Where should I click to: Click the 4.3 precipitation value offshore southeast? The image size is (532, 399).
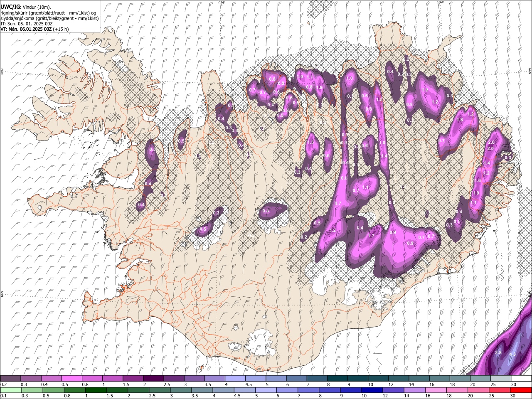[x=512, y=354]
